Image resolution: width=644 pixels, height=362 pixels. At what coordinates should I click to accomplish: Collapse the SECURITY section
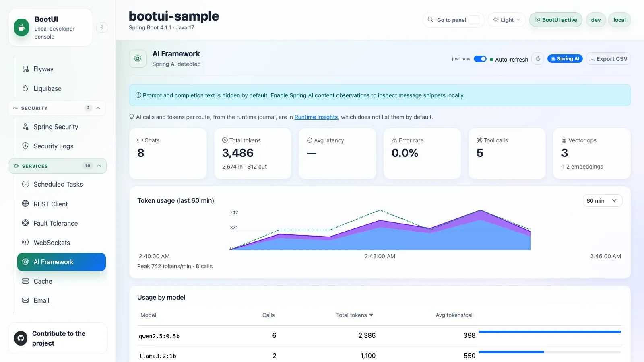click(x=57, y=108)
